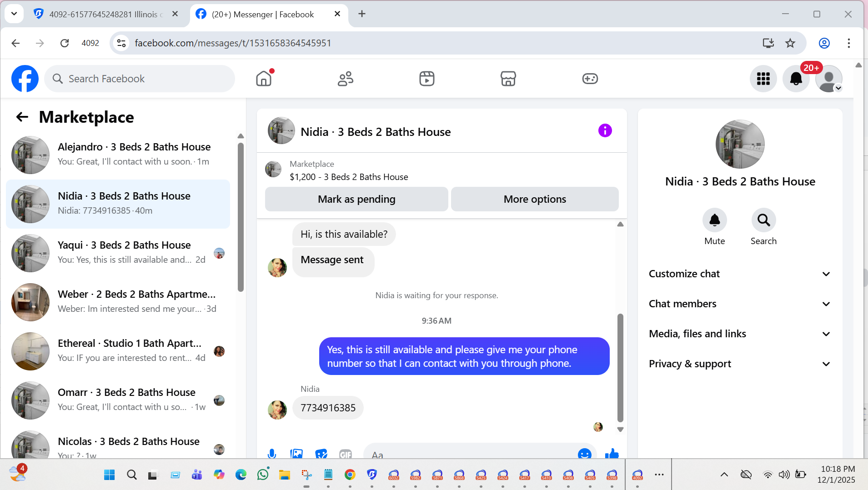Open Chrome three-dot menu

coord(849,43)
